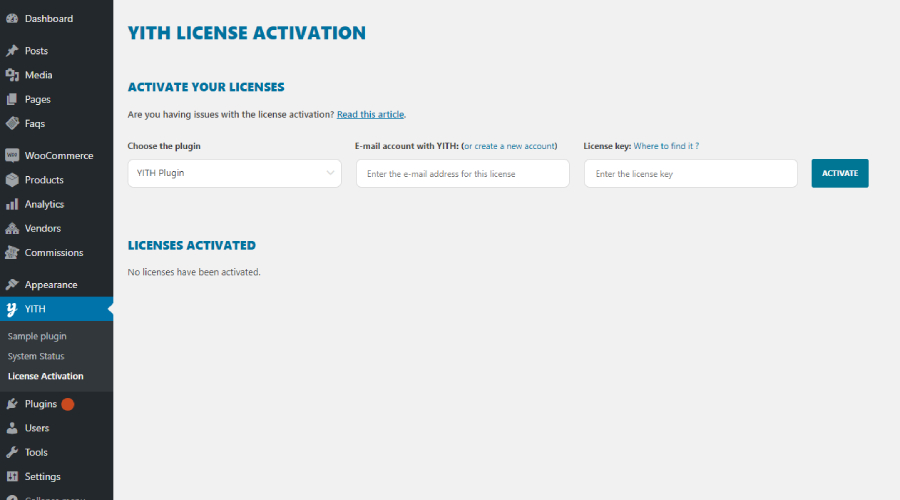Open the Read this article link
The width and height of the screenshot is (900, 500).
tap(370, 115)
